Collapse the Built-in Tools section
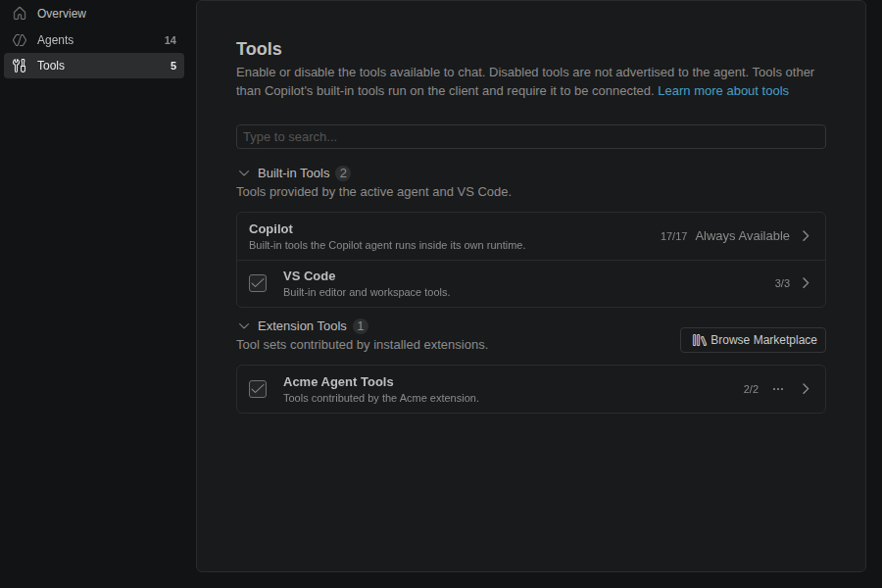This screenshot has height=588, width=882. coord(244,173)
